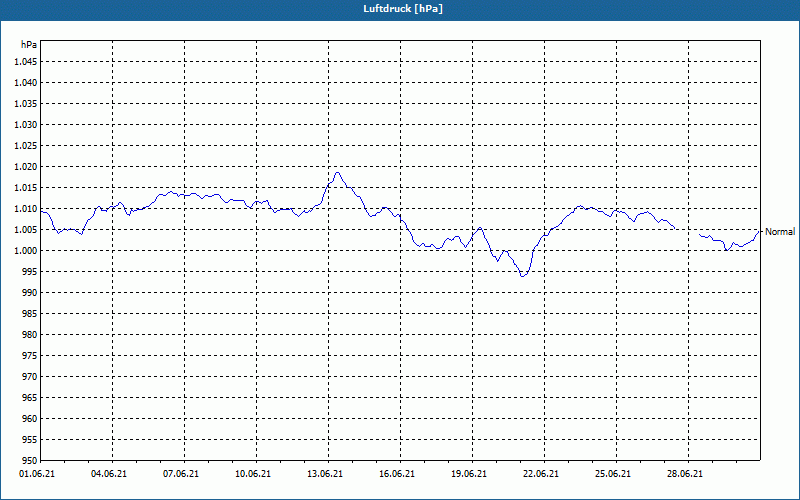Viewport: 800px width, 500px height.
Task: Click the 1.010 y-axis label
Action: click(x=26, y=209)
